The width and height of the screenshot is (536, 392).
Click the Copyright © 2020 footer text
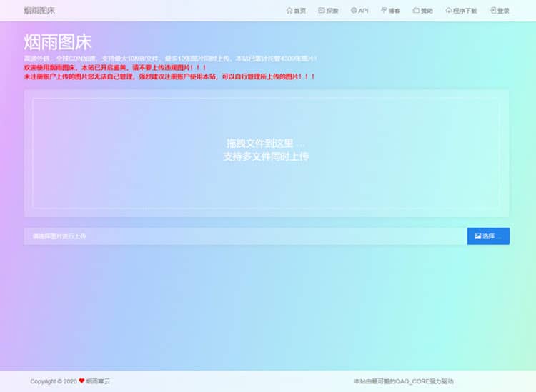(x=54, y=381)
